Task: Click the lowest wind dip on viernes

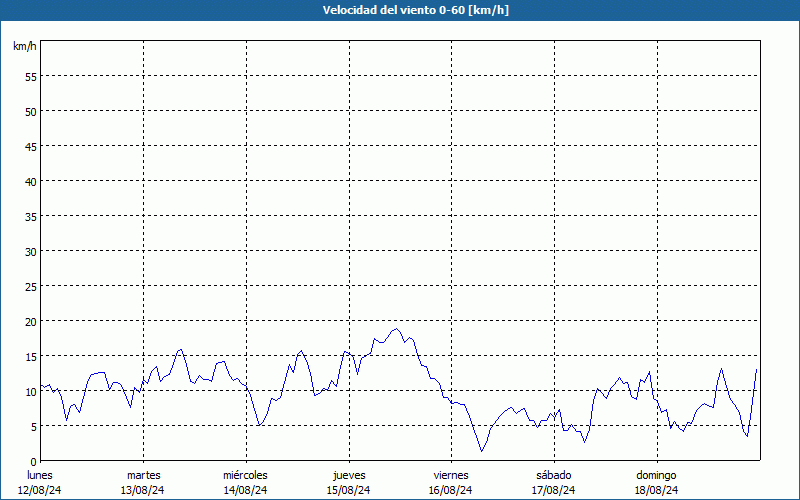Action: pos(481,451)
